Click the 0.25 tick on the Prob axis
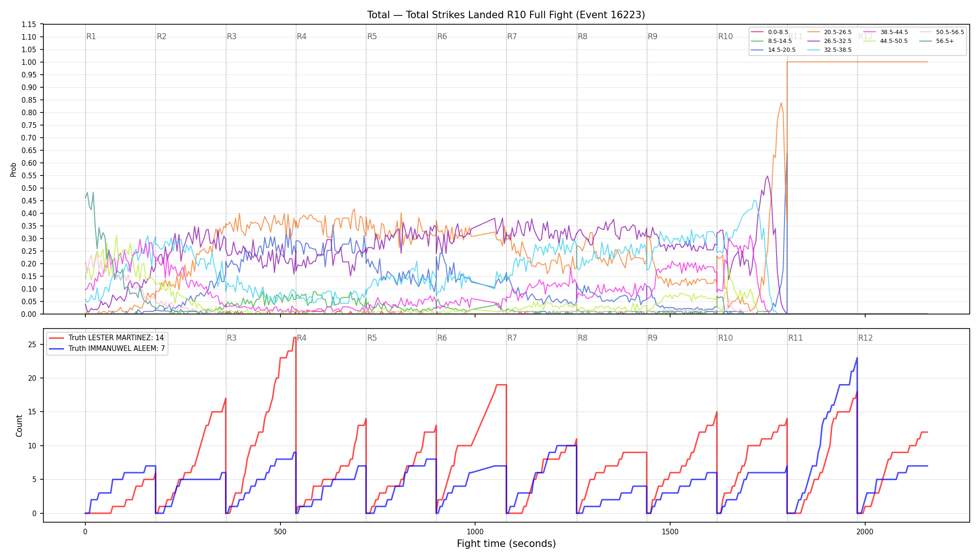Image resolution: width=980 pixels, height=560 pixels. coord(29,251)
